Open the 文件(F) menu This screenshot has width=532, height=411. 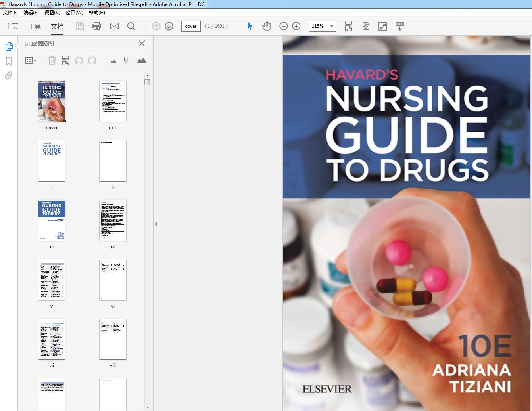coord(10,13)
